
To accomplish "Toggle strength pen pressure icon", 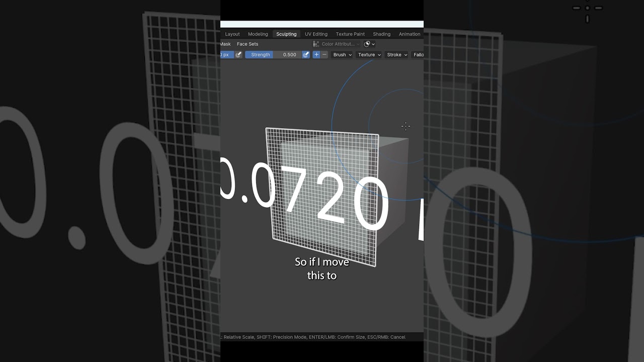I will point(306,55).
